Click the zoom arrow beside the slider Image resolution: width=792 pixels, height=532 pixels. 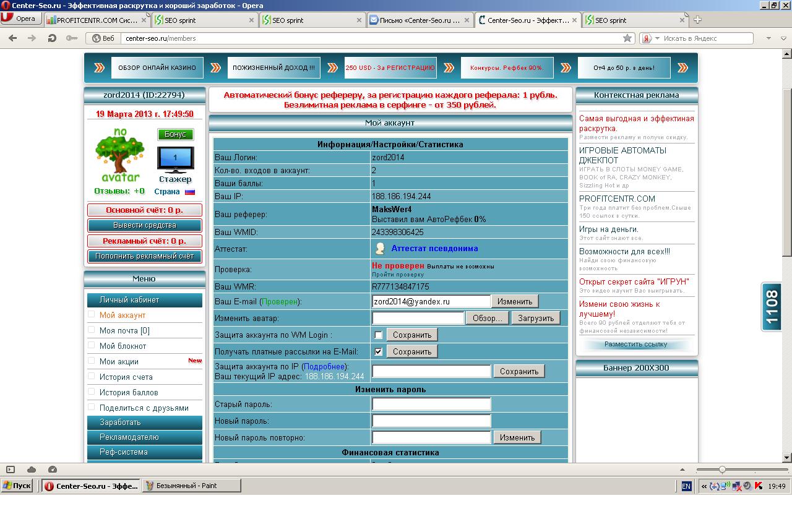pos(682,470)
